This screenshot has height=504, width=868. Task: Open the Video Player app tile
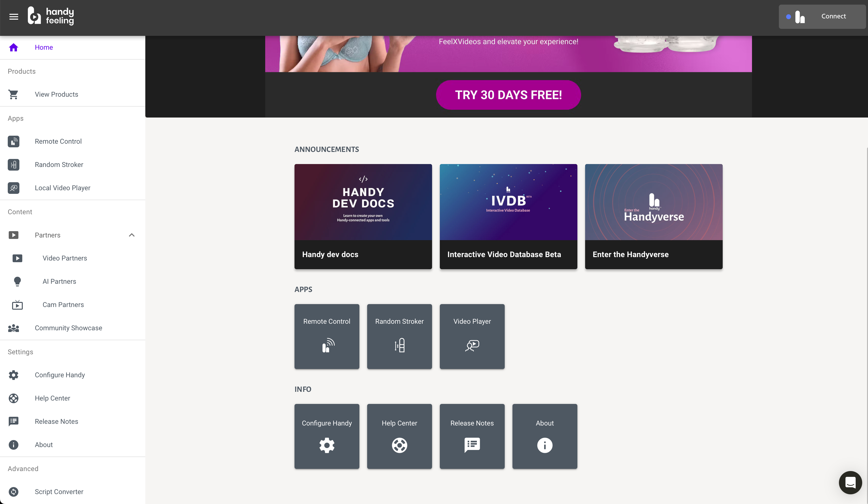point(472,337)
